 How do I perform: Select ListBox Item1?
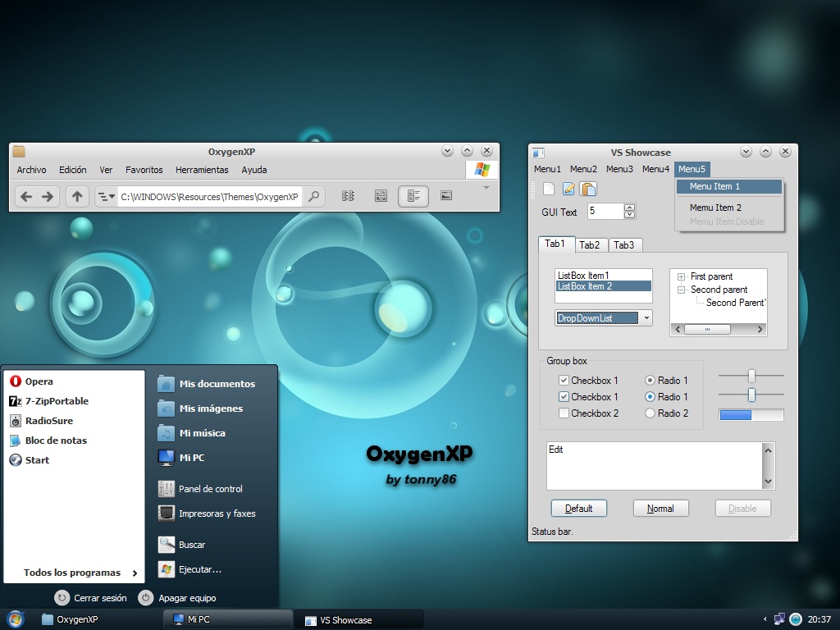pyautogui.click(x=604, y=276)
